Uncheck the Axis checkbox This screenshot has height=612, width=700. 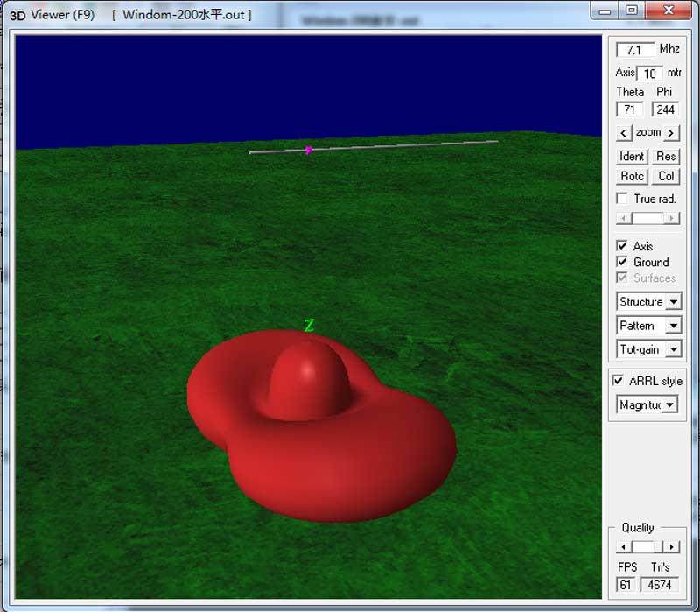pos(622,246)
